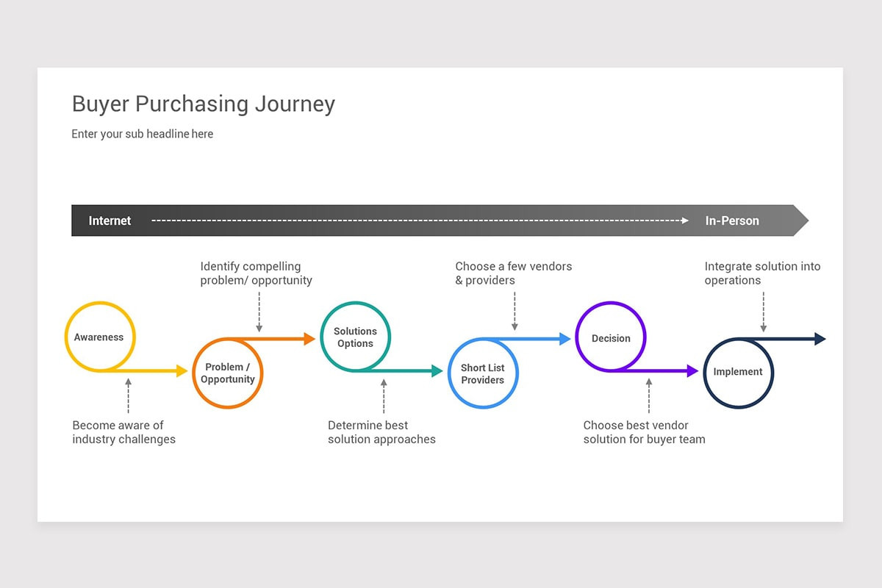This screenshot has width=882, height=588.
Task: Click the purple arrowhead pointing toward Implement
Action: tap(692, 371)
